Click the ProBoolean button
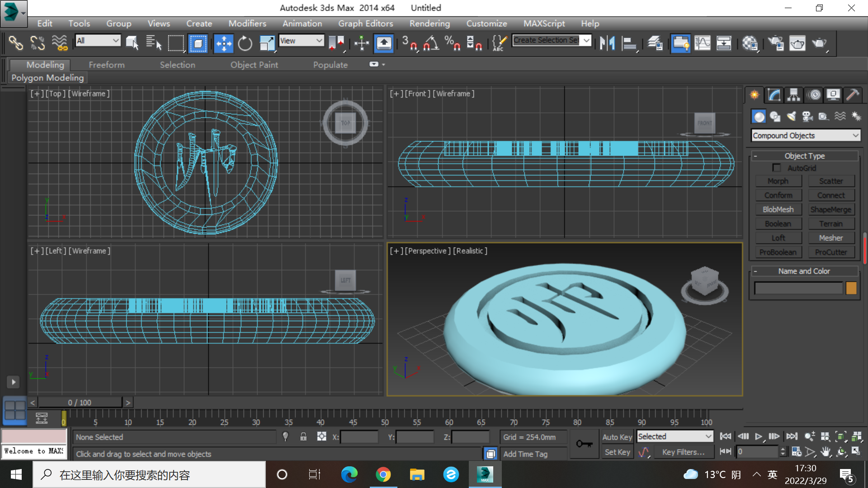This screenshot has height=488, width=868. pyautogui.click(x=778, y=252)
